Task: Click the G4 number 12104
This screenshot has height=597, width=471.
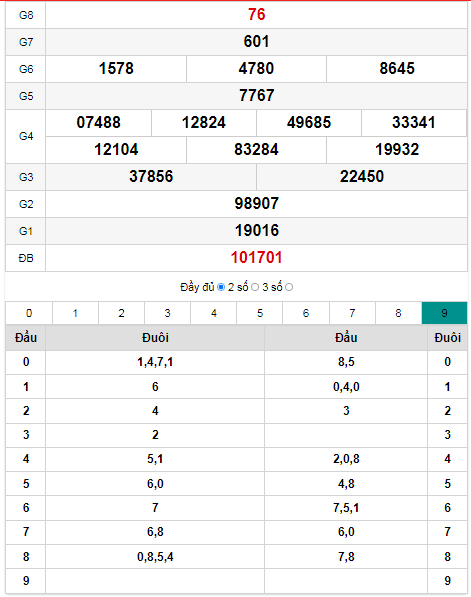Action: tap(116, 150)
